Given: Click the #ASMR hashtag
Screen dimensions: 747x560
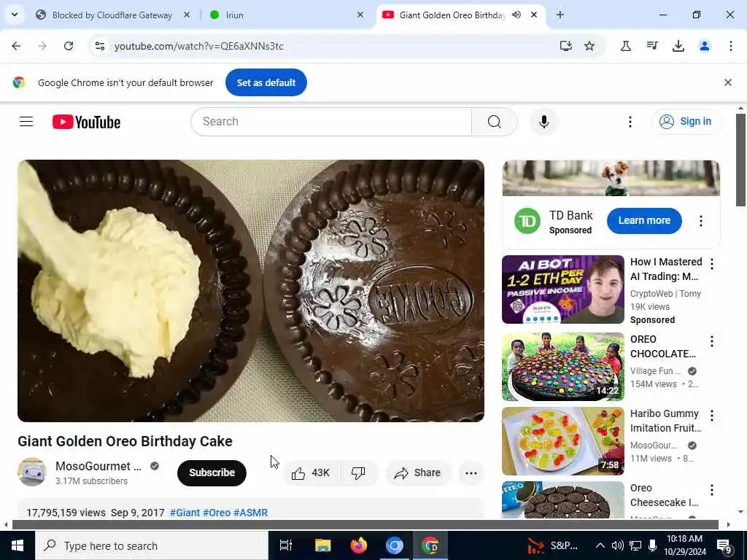Looking at the screenshot, I should pyautogui.click(x=251, y=513).
